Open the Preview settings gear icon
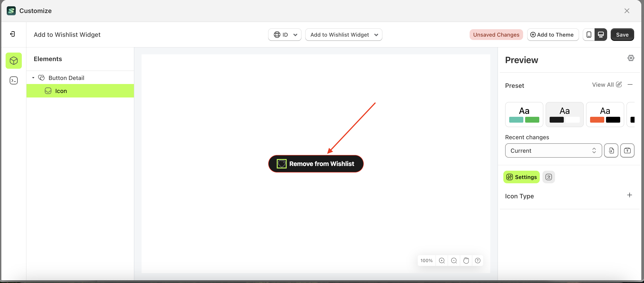This screenshot has height=283, width=644. point(631,58)
